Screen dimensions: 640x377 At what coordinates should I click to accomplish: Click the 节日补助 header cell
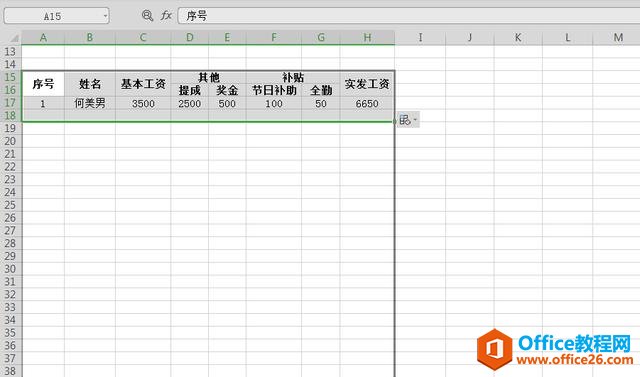[274, 90]
